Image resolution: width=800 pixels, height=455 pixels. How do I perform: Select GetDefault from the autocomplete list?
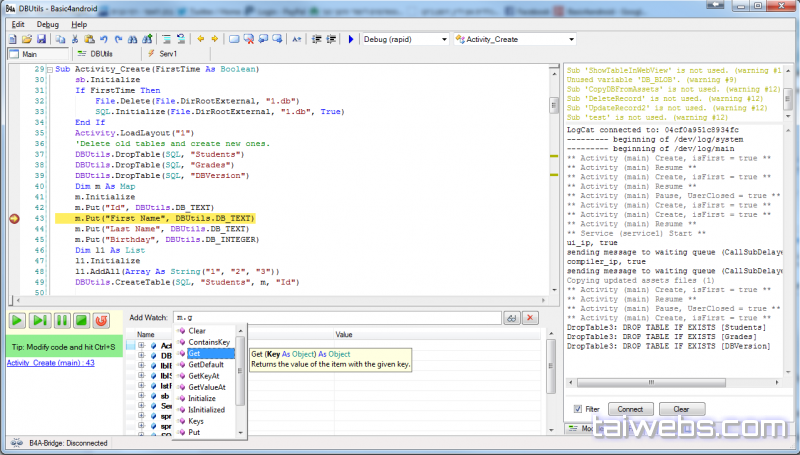207,365
